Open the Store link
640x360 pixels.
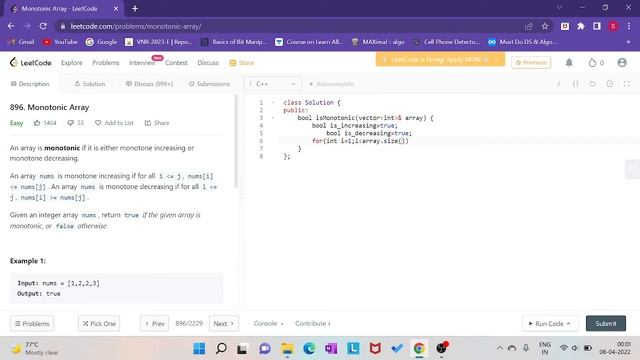click(x=242, y=62)
